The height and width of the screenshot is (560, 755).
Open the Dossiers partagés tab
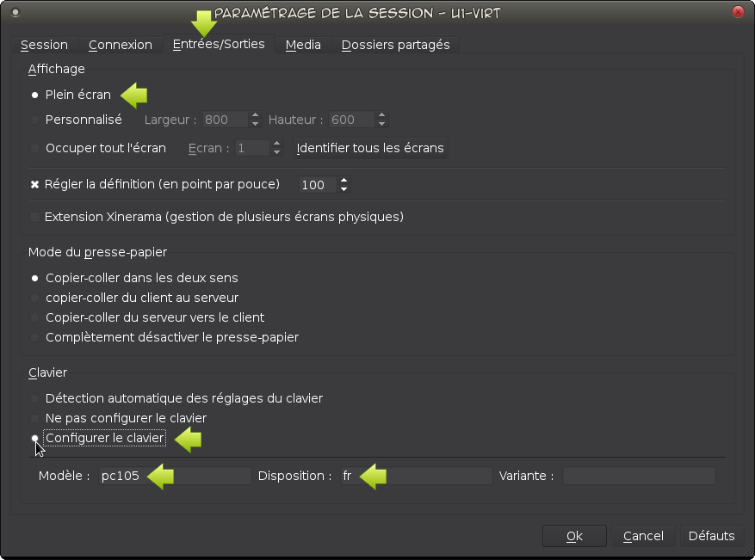click(x=395, y=45)
